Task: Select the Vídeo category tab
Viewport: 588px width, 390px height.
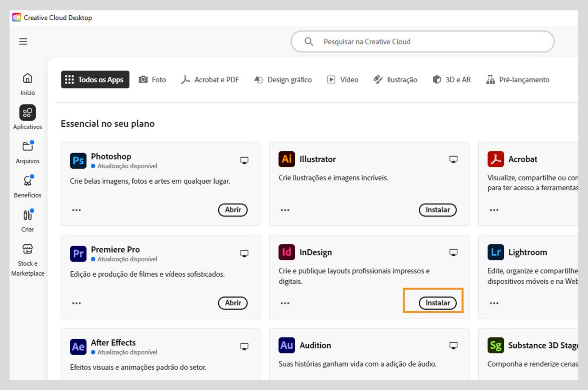Action: 343,80
